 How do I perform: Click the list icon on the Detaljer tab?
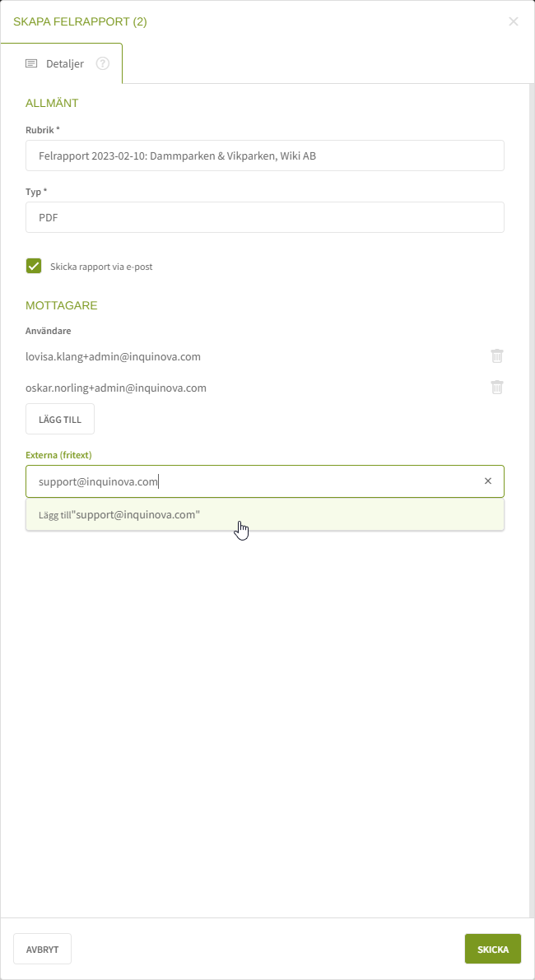click(x=31, y=63)
